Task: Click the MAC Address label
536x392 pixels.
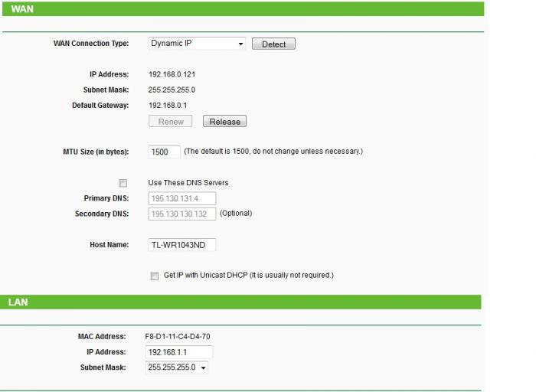Action: (102, 337)
